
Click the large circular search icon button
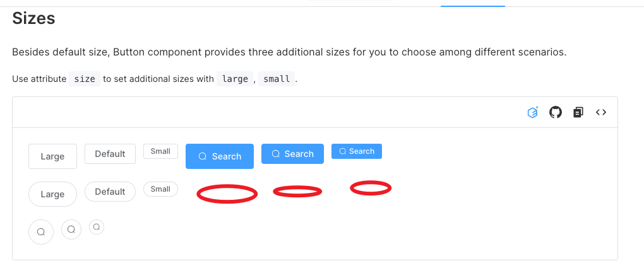pyautogui.click(x=41, y=232)
